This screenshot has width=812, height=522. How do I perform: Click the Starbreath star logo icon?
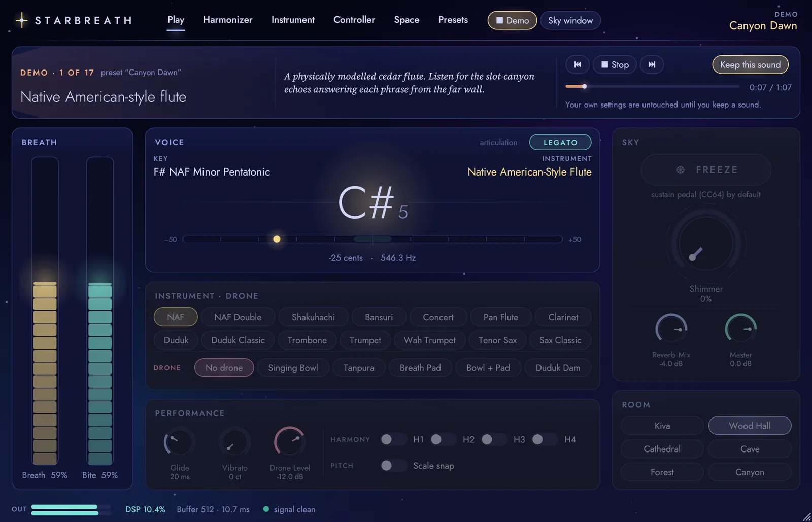(22, 20)
